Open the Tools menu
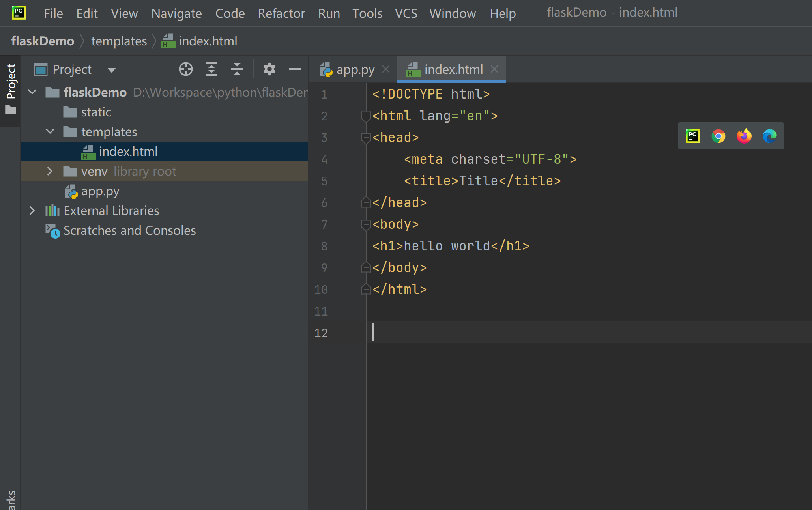 tap(367, 13)
